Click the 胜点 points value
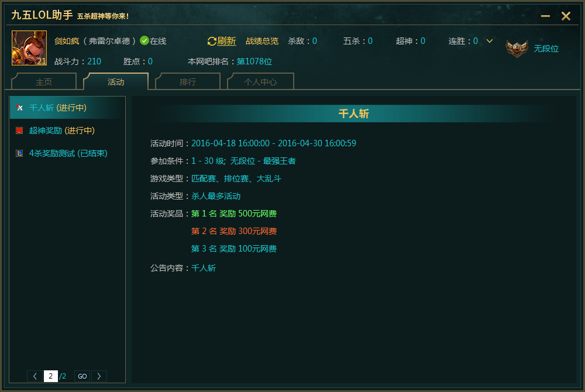 coord(150,61)
